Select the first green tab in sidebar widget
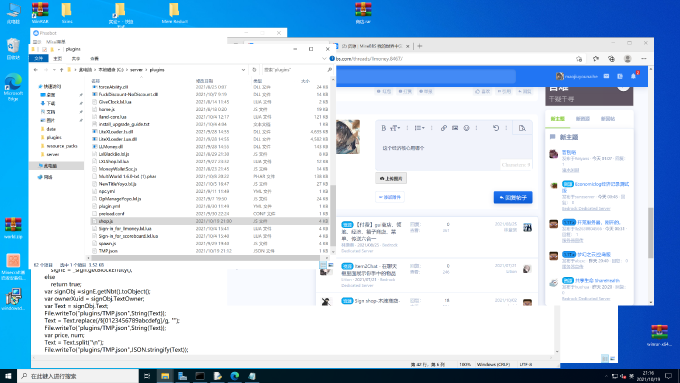Viewport: 680px width, 383px height. 558,118
